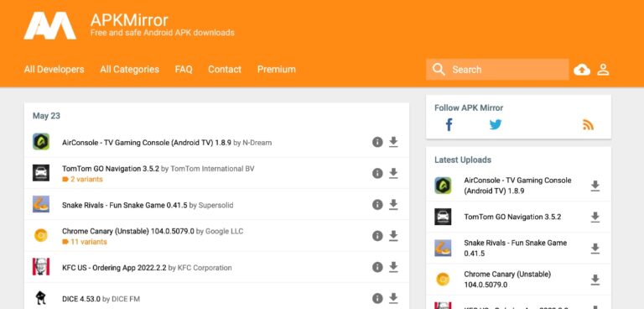
Task: Open developer N-Dream link
Action: click(257, 143)
